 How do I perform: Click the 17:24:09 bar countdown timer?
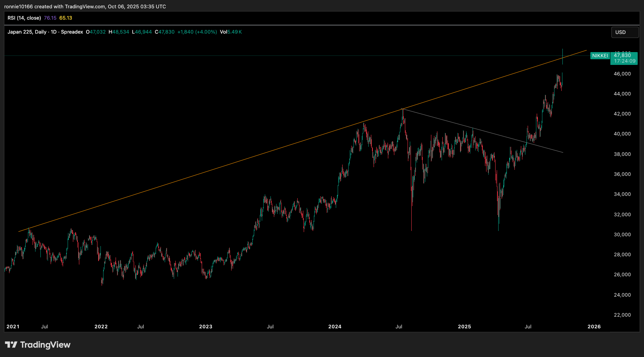click(624, 61)
